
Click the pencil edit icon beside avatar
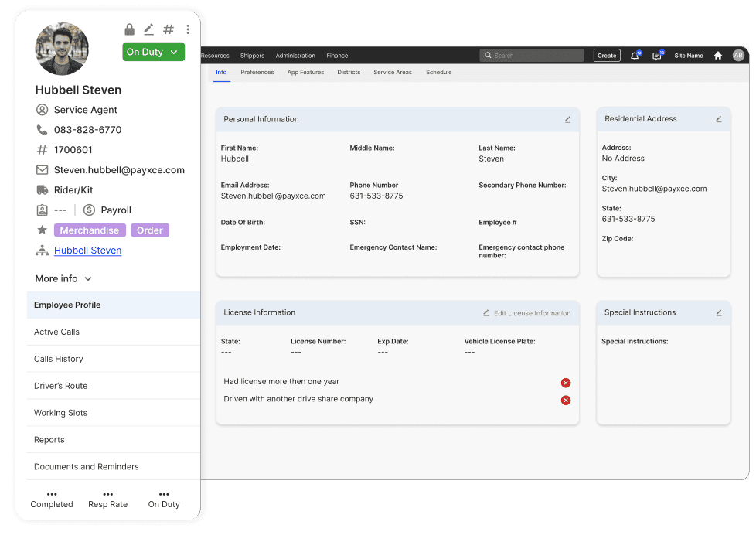coord(149,29)
